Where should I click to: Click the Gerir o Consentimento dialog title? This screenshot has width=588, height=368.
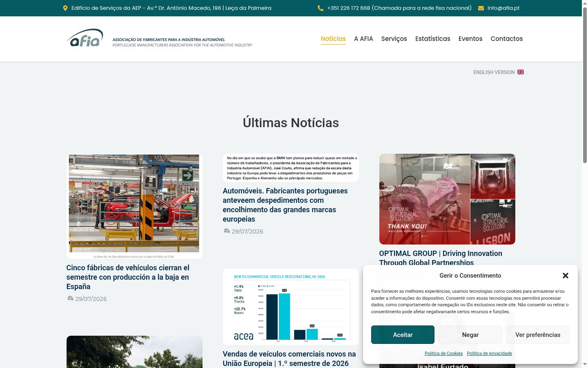(470, 276)
